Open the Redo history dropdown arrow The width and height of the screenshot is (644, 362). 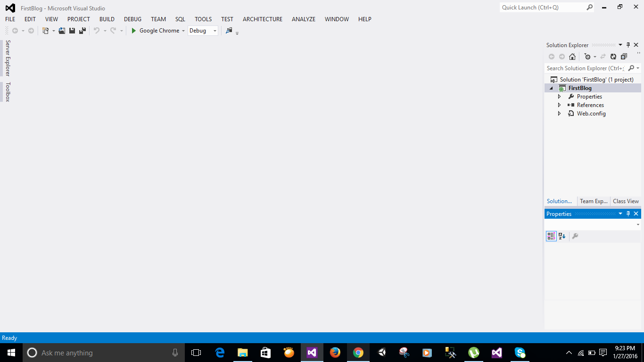[x=121, y=31]
